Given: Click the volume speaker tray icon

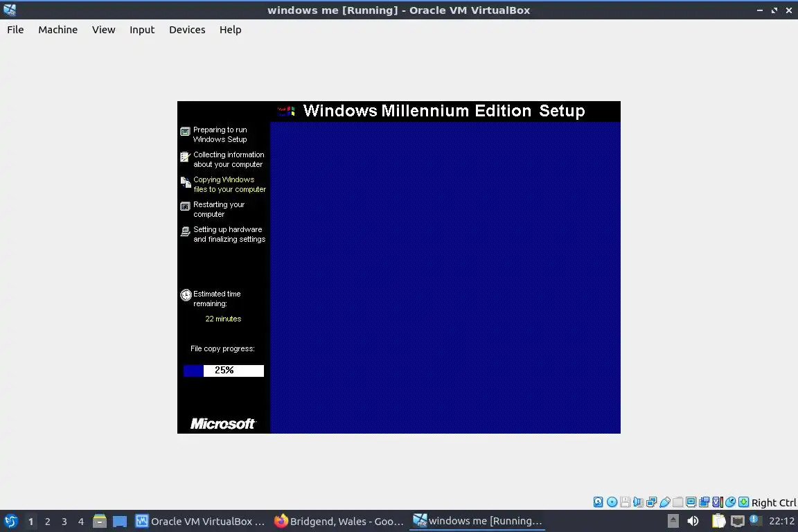Looking at the screenshot, I should click(693, 521).
